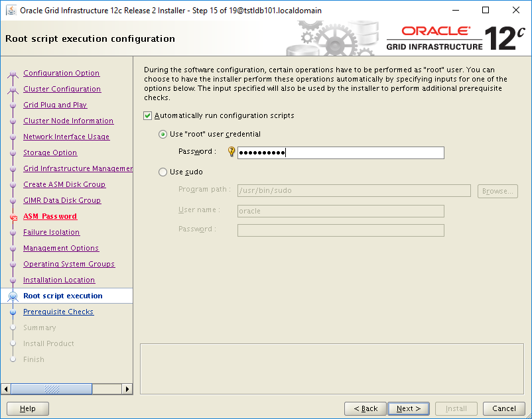The height and width of the screenshot is (419, 532).
Task: Click the left scroll arrow in sidebar
Action: tap(6, 389)
